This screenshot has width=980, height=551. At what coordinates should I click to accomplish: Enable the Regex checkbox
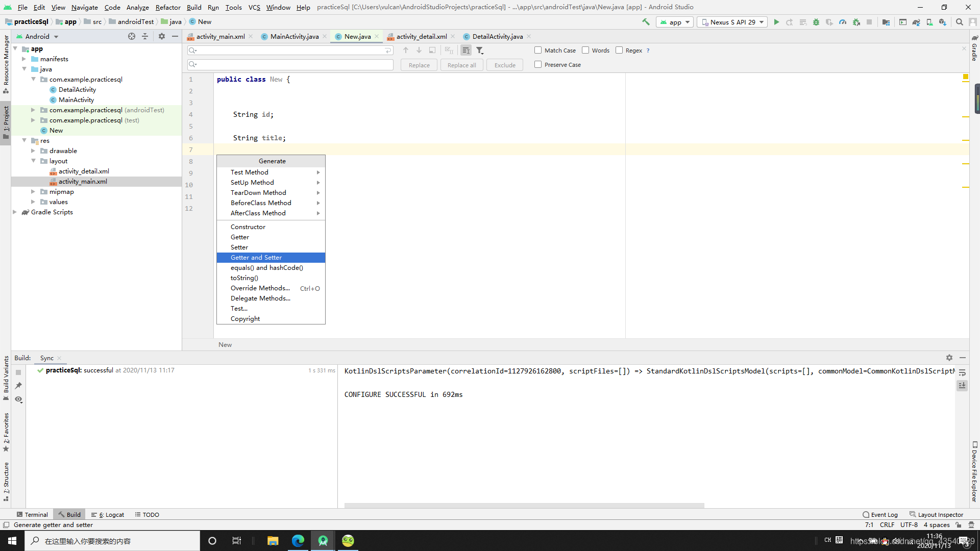click(x=619, y=50)
